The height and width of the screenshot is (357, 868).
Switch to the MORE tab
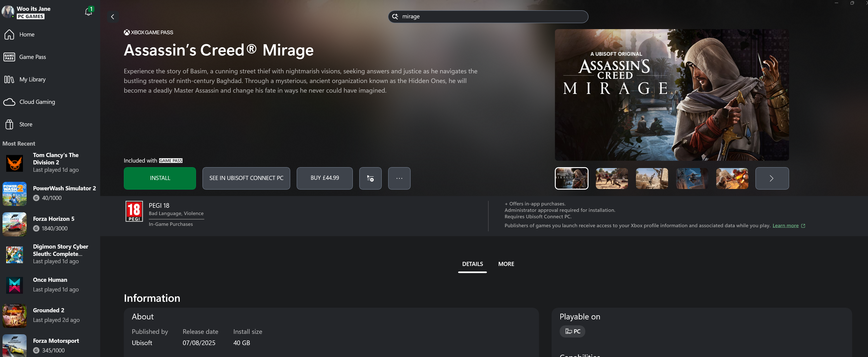coord(506,264)
